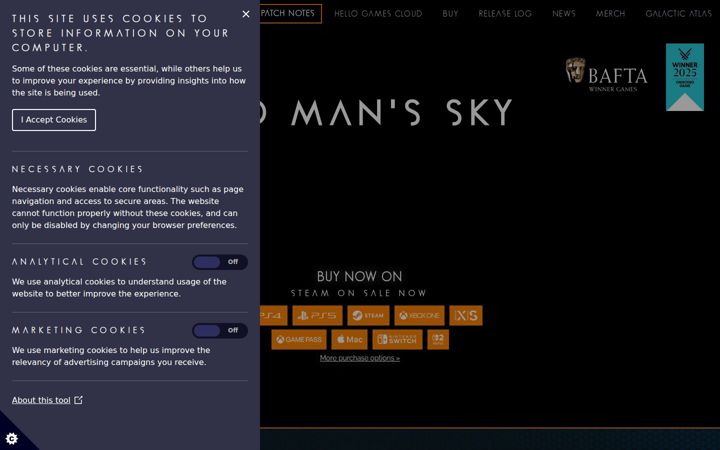Viewport: 720px width, 450px height.
Task: Click the No Man's Sky title logo
Action: click(x=386, y=112)
